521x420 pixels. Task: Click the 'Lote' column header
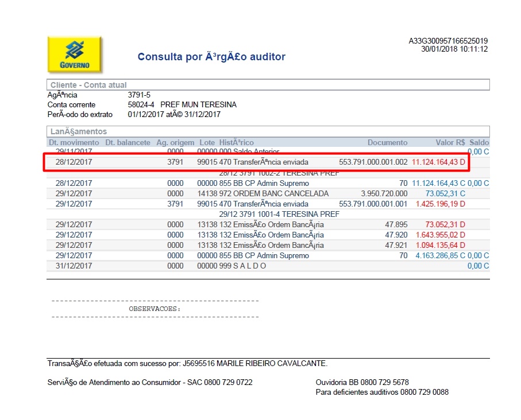tap(207, 142)
